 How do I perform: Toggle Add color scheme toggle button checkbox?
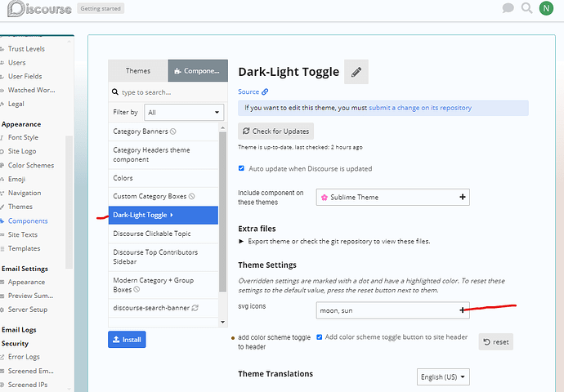pos(319,337)
